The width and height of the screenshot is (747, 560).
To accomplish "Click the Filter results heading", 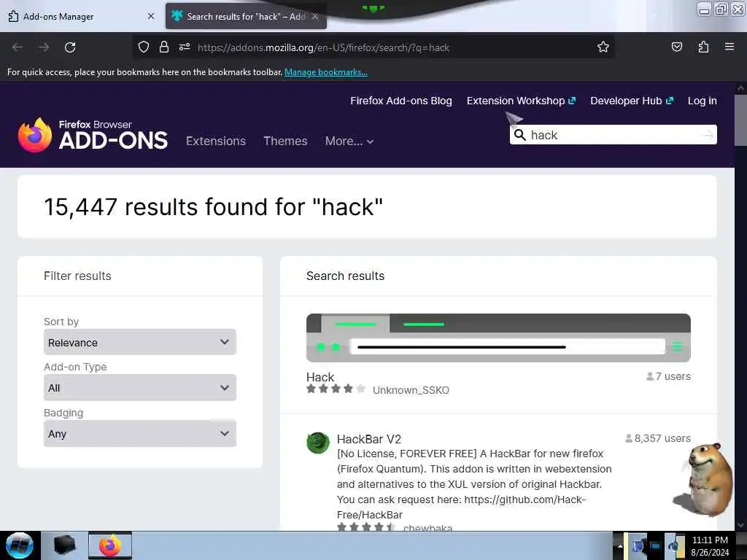I will click(77, 276).
